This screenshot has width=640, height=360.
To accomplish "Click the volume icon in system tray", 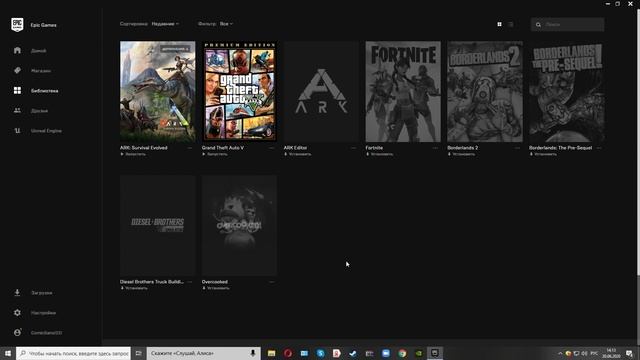I will tap(584, 353).
